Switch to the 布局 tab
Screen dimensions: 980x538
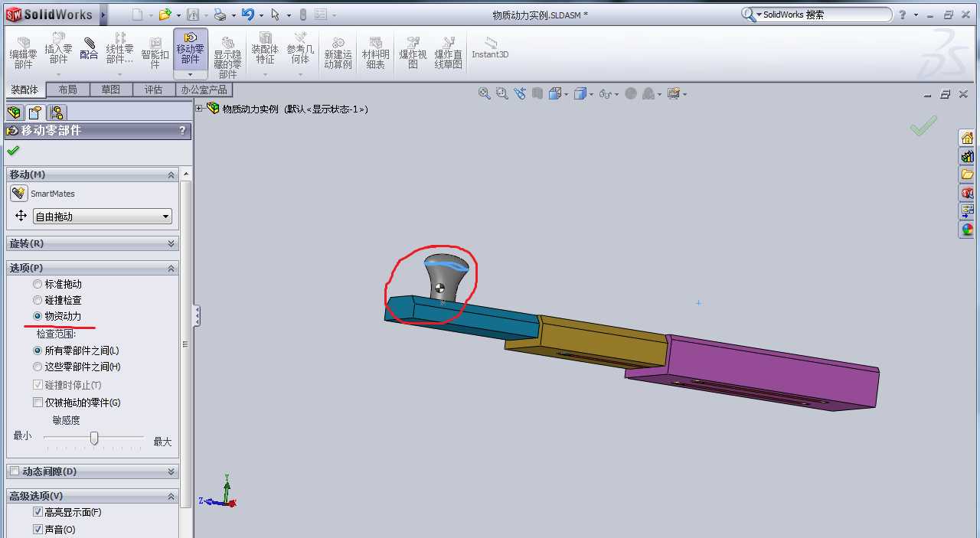pyautogui.click(x=67, y=90)
